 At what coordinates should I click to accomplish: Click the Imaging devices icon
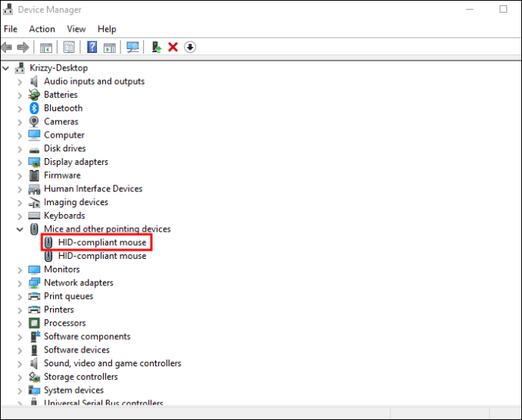[x=34, y=203]
